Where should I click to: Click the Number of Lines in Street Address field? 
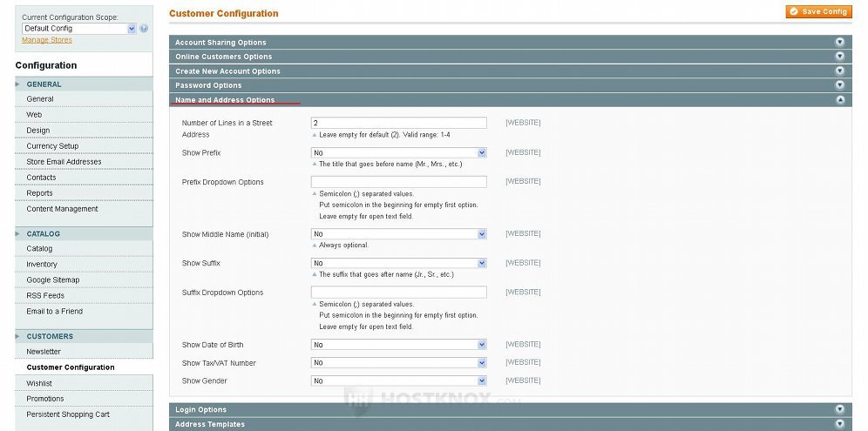(398, 123)
